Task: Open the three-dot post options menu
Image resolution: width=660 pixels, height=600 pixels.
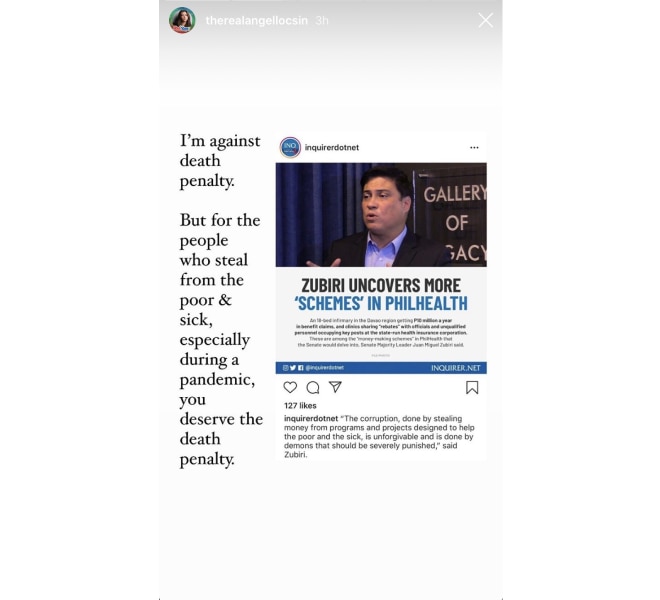Action: tap(474, 147)
